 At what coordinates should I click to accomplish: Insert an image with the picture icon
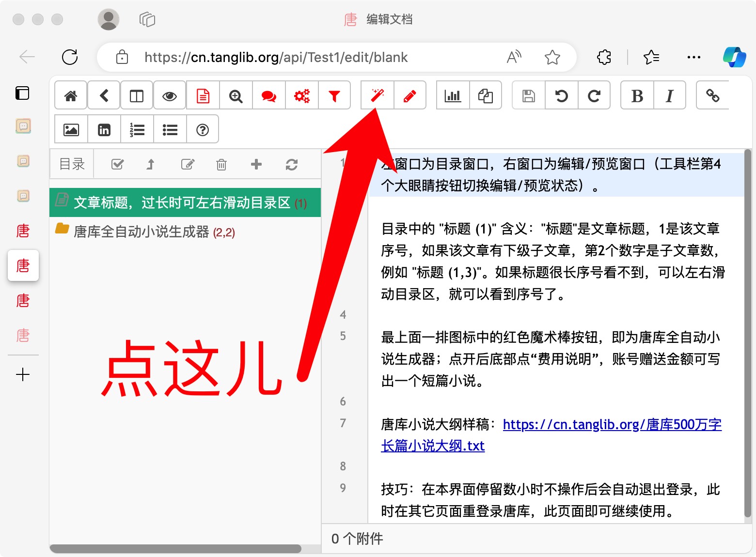tap(71, 129)
